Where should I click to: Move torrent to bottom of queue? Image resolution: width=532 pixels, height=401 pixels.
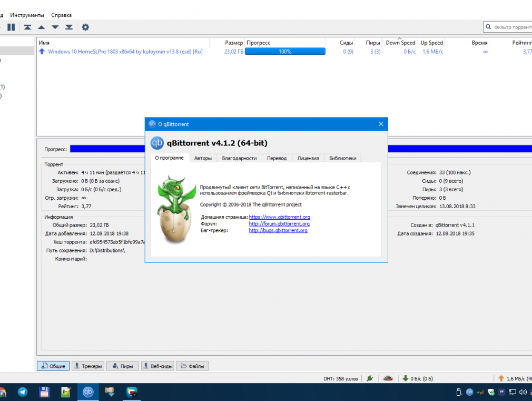coord(69,27)
